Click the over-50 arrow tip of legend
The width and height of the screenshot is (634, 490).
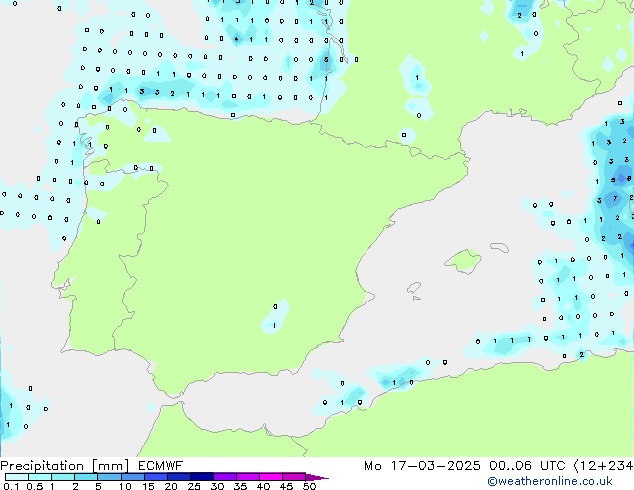[x=317, y=477]
